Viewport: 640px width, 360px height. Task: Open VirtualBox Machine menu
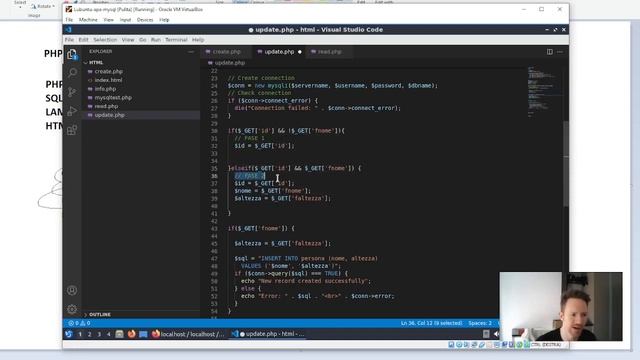(x=88, y=20)
